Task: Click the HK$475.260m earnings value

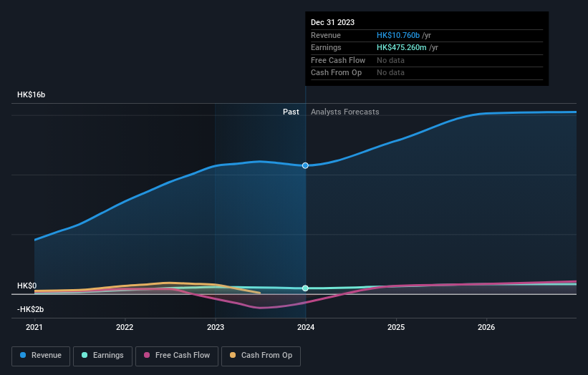Action: pyautogui.click(x=402, y=47)
